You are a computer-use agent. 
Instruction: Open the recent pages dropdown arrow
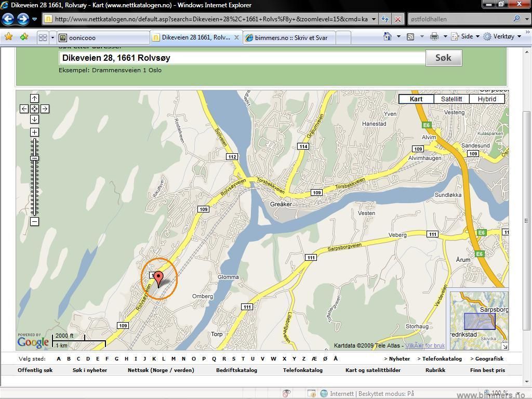[34, 19]
